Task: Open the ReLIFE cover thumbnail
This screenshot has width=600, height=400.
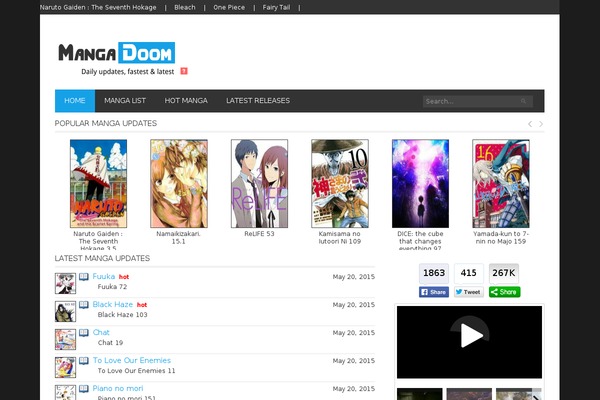Action: pos(259,184)
